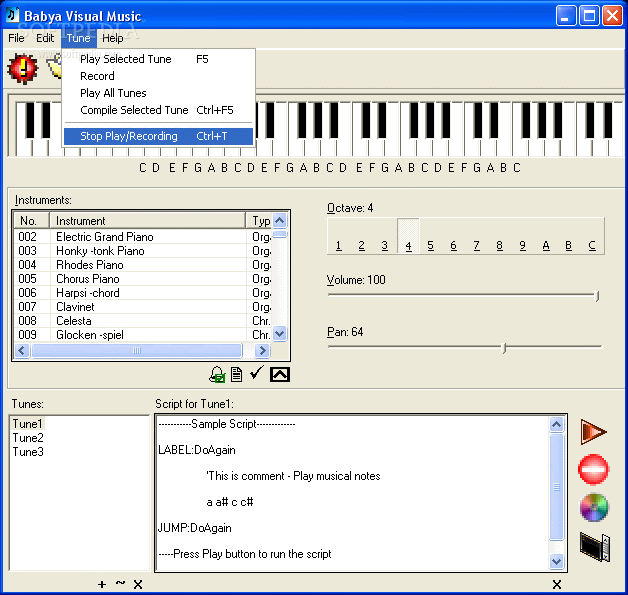This screenshot has height=595, width=628.
Task: Select Tune1 in Tunes list
Action: 27,424
